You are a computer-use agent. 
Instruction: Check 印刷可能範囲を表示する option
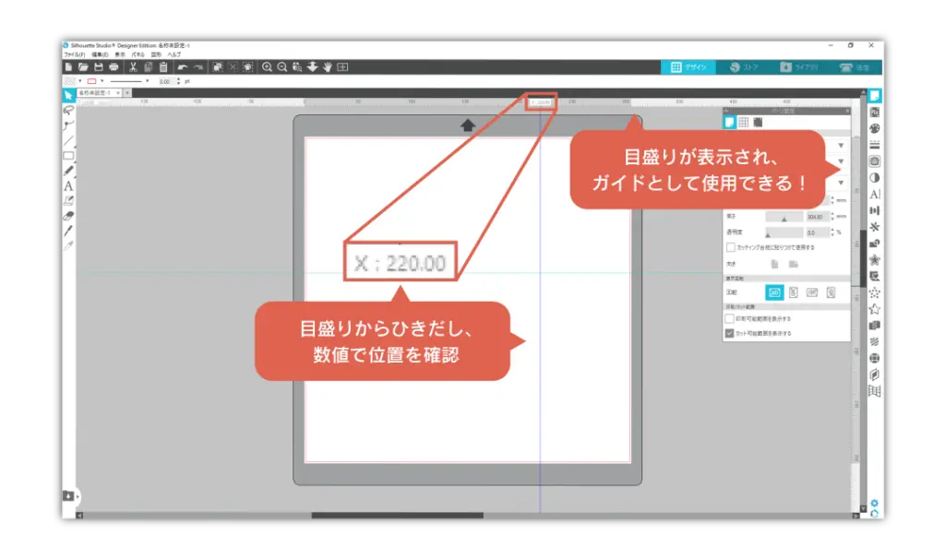(x=731, y=318)
